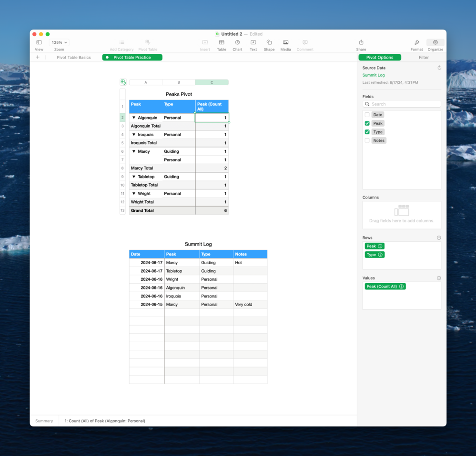Screen dimensions: 476x456
Task: Click the Date field tag
Action: 378,115
